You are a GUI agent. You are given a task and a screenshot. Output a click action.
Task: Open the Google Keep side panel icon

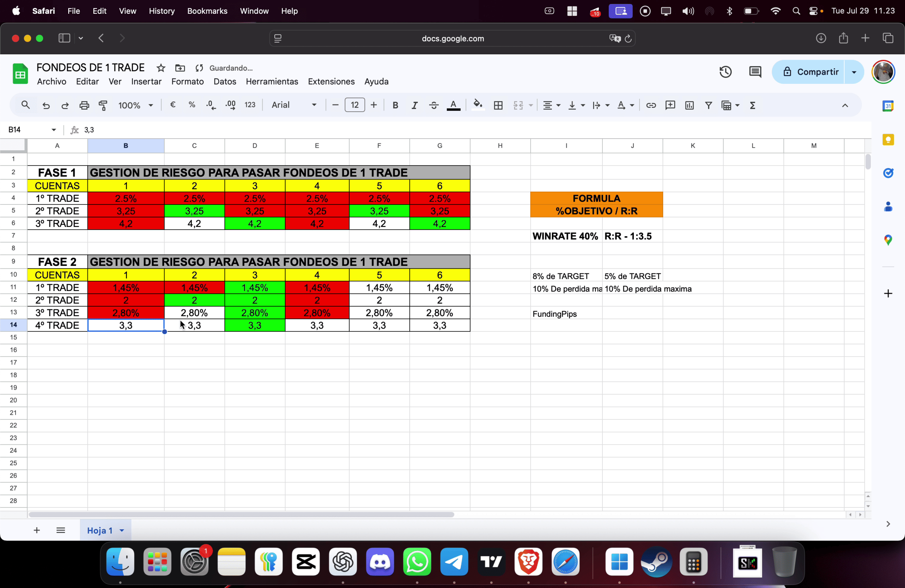pos(888,140)
